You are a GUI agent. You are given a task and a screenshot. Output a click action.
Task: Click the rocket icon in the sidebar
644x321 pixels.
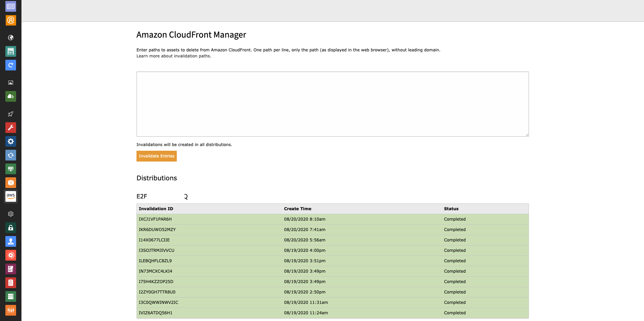click(11, 114)
